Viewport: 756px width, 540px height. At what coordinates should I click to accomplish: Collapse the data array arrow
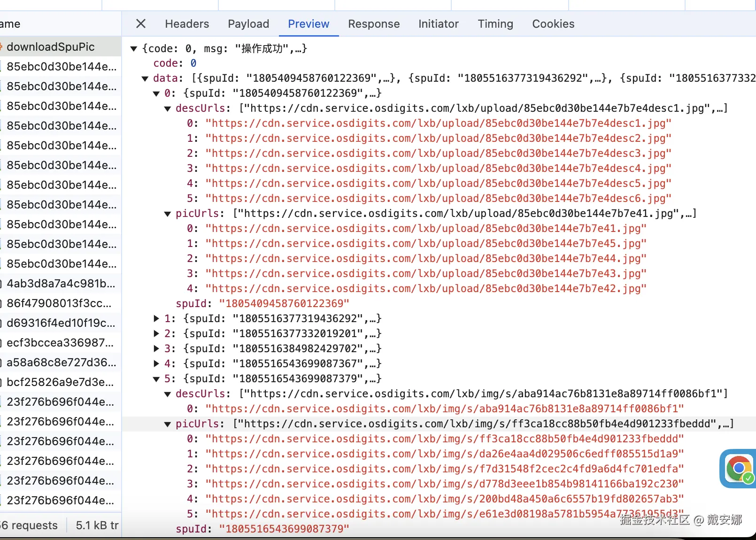pos(145,78)
